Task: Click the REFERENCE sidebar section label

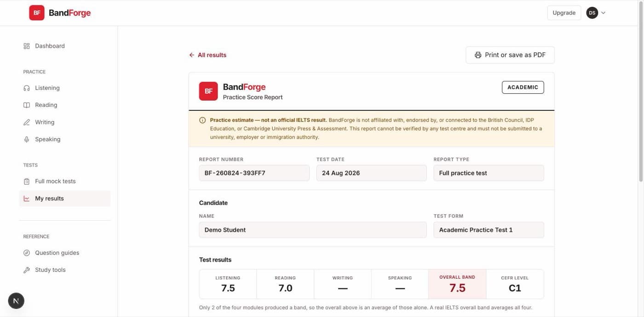Action: click(36, 236)
